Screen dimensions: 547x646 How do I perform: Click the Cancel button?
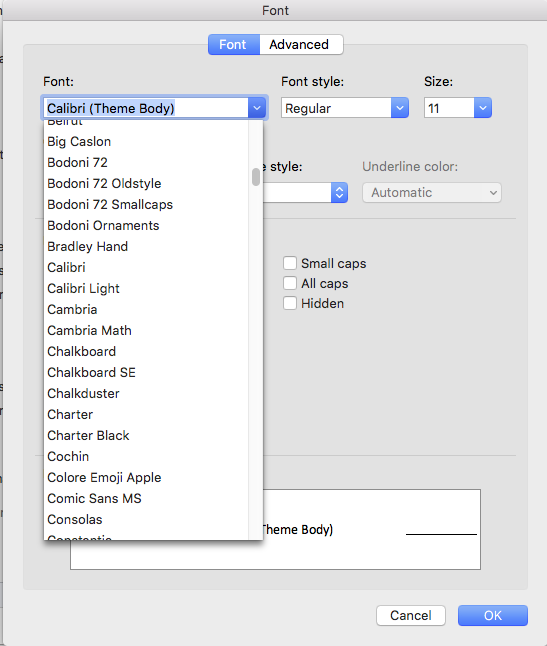coord(411,616)
